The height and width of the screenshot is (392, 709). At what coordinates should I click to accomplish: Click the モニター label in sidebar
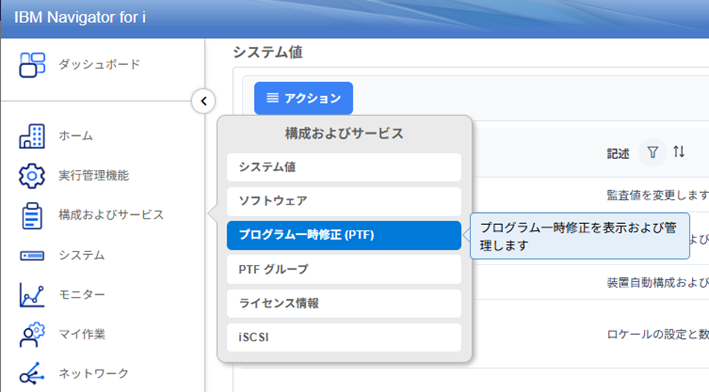pyautogui.click(x=81, y=295)
